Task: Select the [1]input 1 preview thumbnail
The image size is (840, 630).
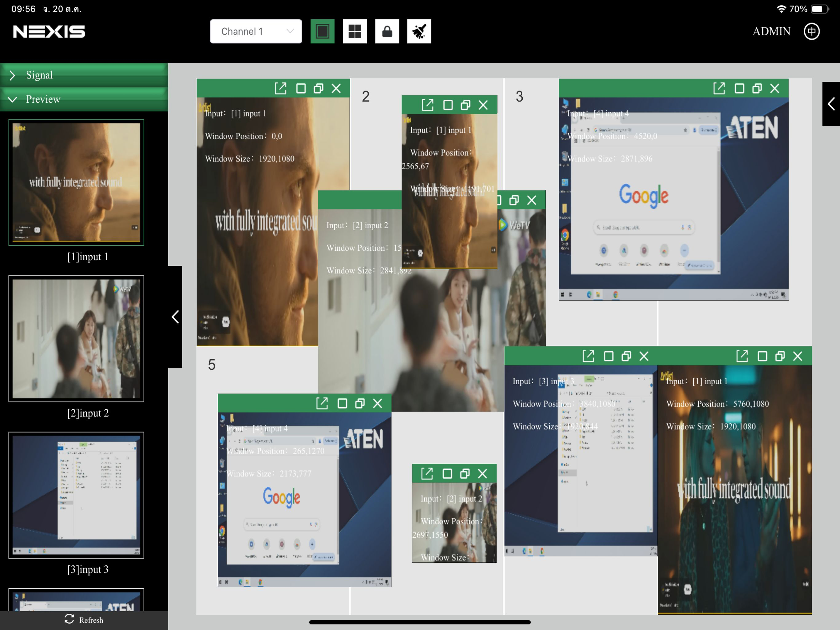Action: click(x=76, y=182)
